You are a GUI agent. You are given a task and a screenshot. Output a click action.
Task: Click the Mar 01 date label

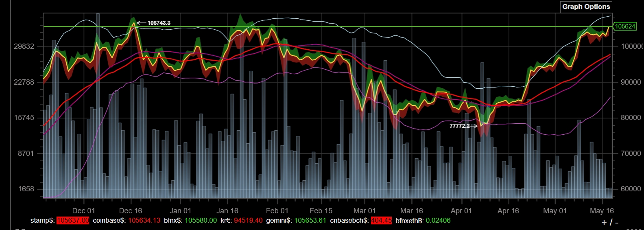[x=365, y=211]
